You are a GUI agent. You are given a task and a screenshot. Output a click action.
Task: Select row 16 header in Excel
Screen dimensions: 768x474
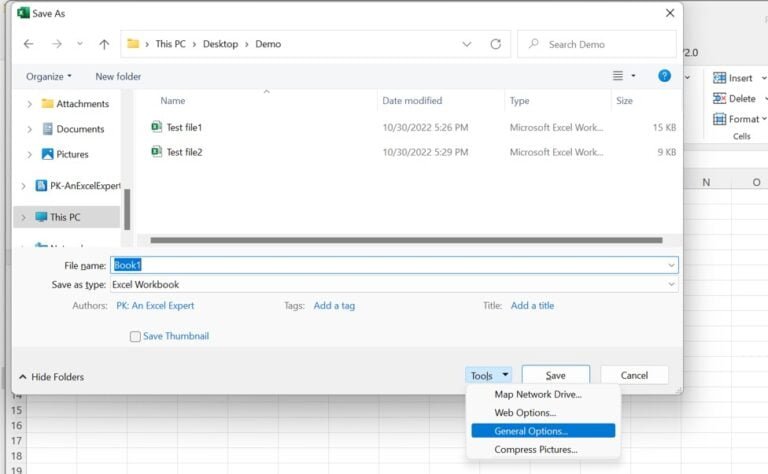point(16,426)
